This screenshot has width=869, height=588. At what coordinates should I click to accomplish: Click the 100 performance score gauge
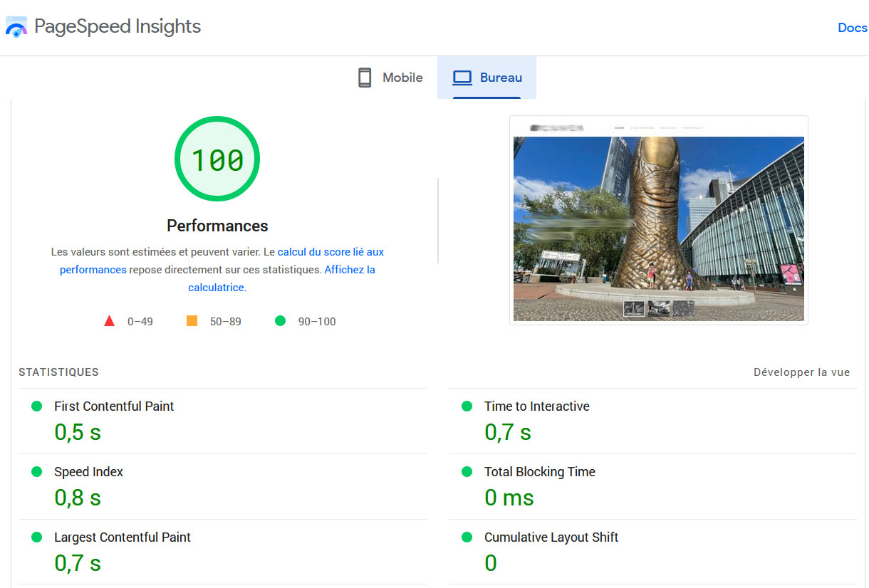(217, 159)
